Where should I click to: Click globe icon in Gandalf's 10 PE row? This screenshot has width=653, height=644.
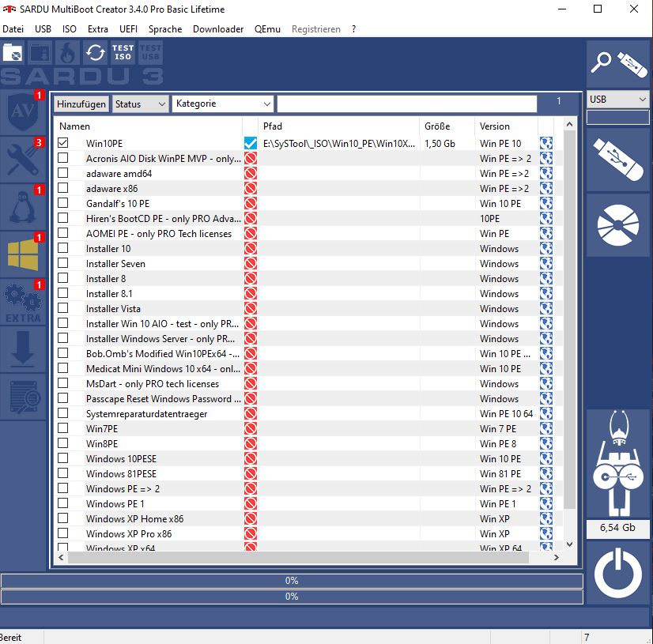546,204
